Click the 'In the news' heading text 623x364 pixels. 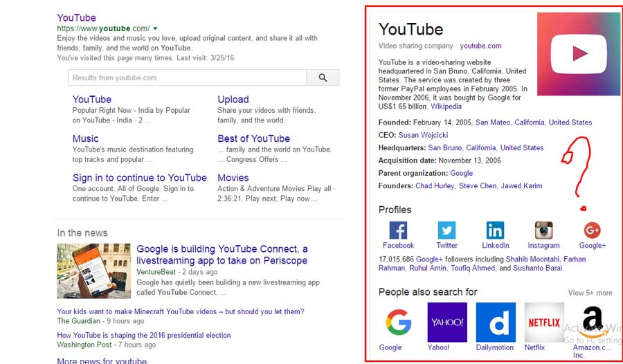point(82,233)
